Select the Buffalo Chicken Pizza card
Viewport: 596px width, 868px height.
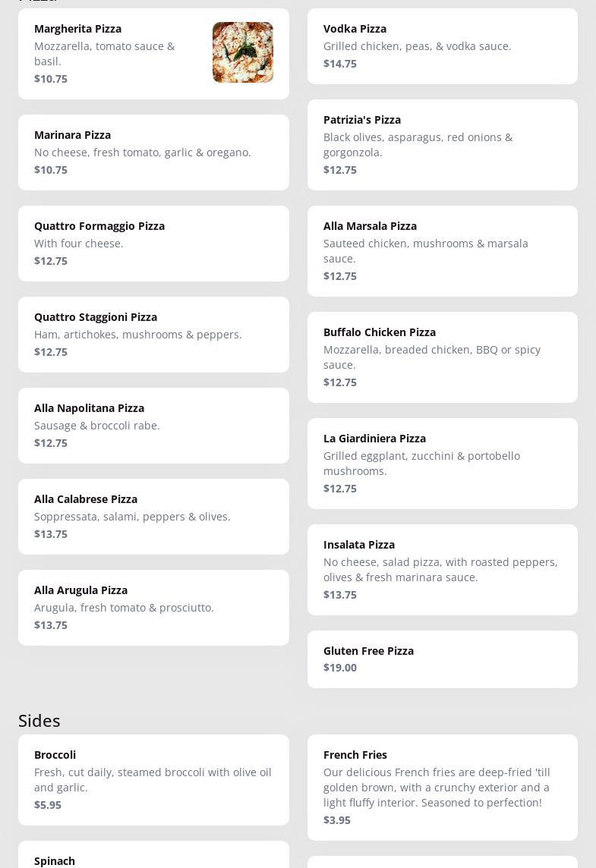442,357
